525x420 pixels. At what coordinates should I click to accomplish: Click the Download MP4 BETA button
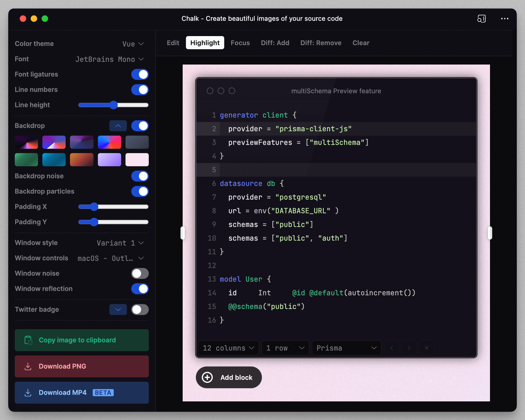[81, 393]
